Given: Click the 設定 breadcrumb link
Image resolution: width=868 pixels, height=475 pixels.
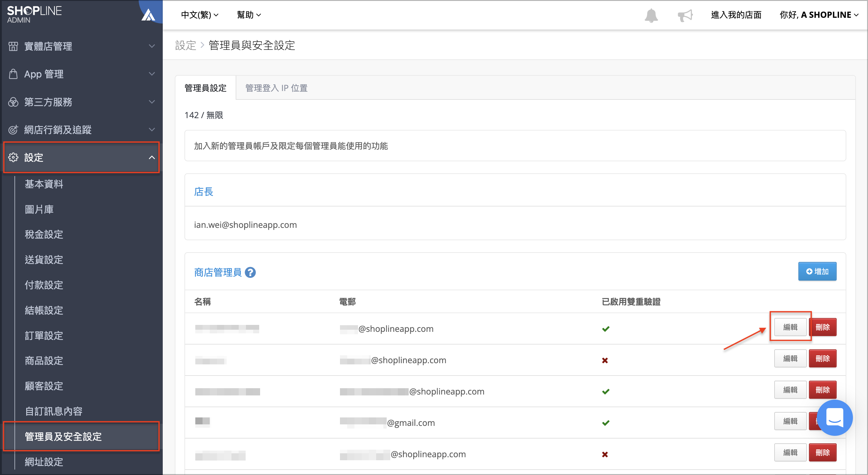Looking at the screenshot, I should (185, 45).
